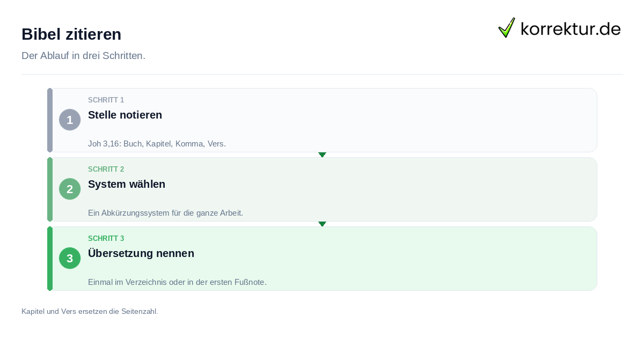The height and width of the screenshot is (338, 644).
Task: Click the 'Joh 3,16' description text
Action: [157, 144]
